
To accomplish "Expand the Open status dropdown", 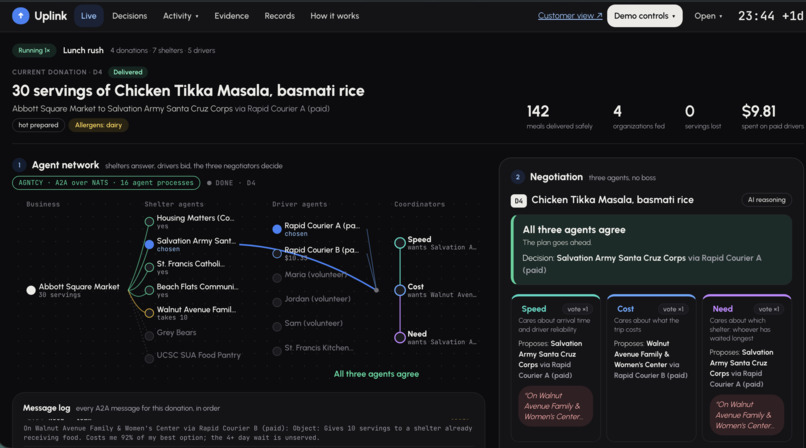I will click(708, 16).
